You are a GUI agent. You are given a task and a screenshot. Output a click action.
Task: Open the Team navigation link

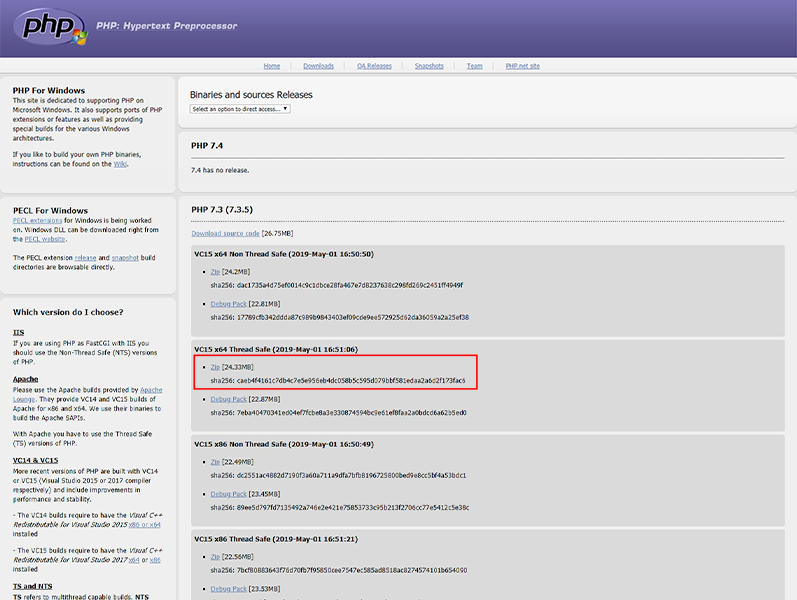tap(474, 66)
